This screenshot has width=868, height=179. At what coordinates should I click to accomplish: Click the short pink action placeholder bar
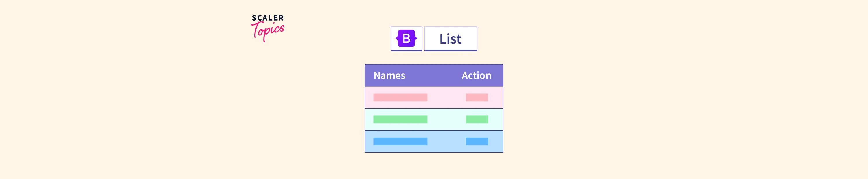(477, 97)
